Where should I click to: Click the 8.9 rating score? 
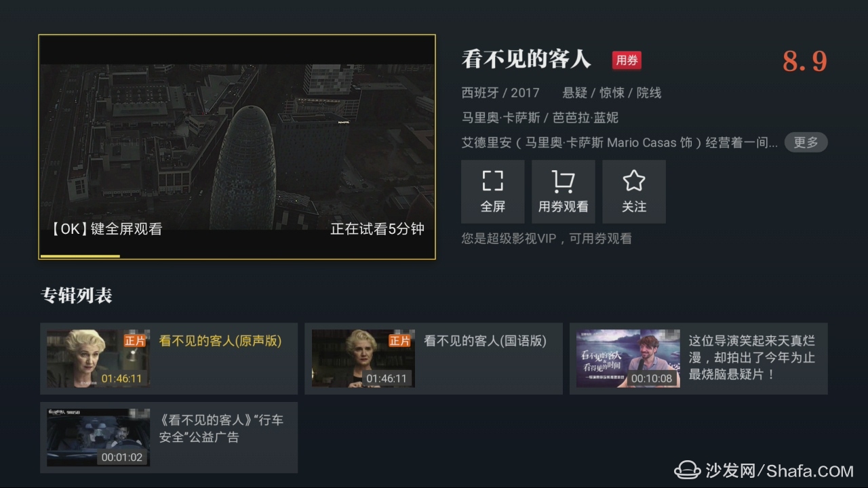pyautogui.click(x=805, y=61)
